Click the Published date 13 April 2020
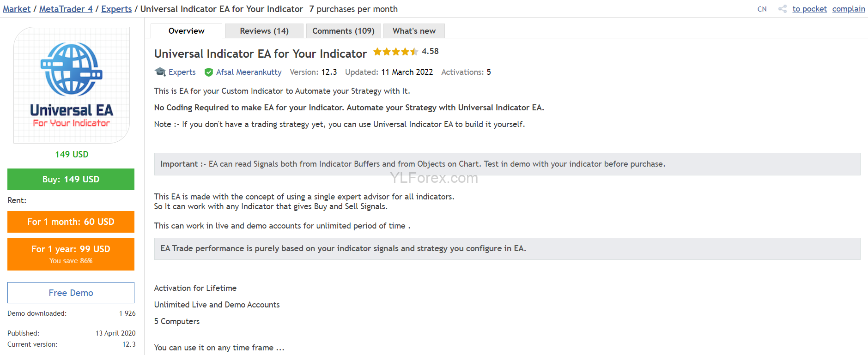The height and width of the screenshot is (355, 868). (x=115, y=333)
